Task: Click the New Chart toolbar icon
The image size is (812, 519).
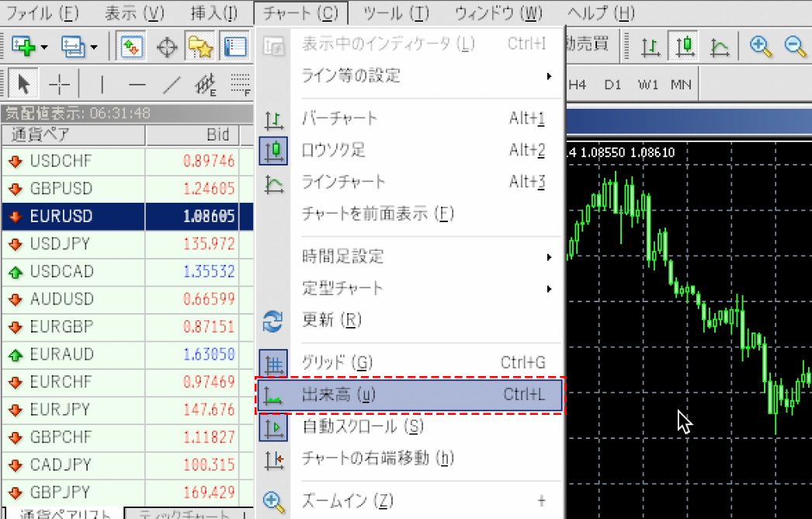Action: (24, 47)
